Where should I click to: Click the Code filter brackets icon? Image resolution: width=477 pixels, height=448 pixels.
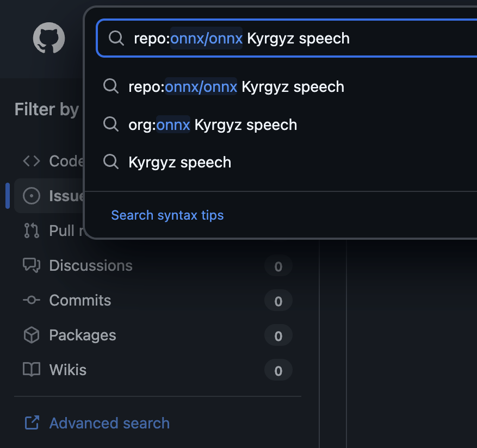[32, 161]
